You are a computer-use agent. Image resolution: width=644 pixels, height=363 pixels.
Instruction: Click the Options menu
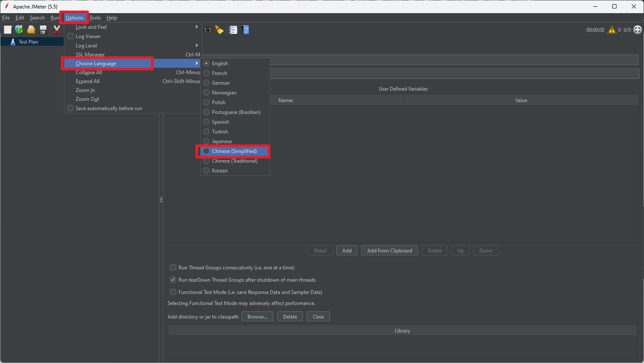tap(74, 18)
